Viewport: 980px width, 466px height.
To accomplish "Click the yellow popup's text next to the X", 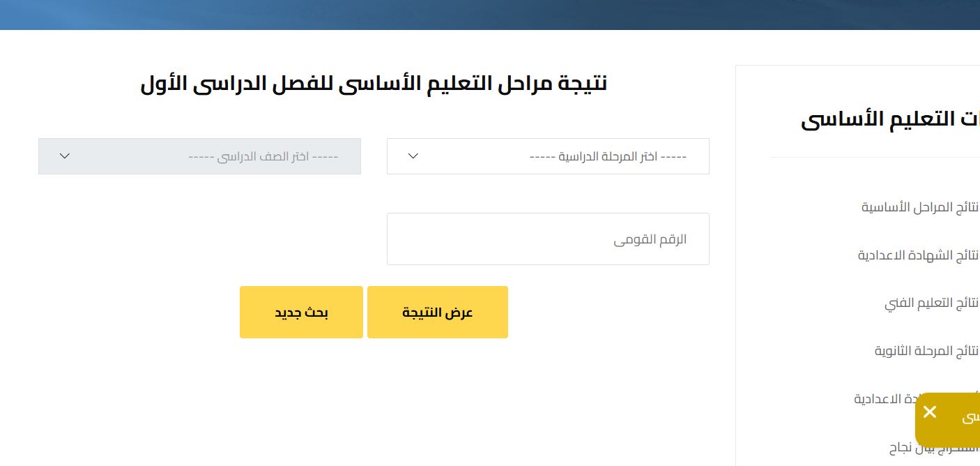I will pyautogui.click(x=970, y=418).
